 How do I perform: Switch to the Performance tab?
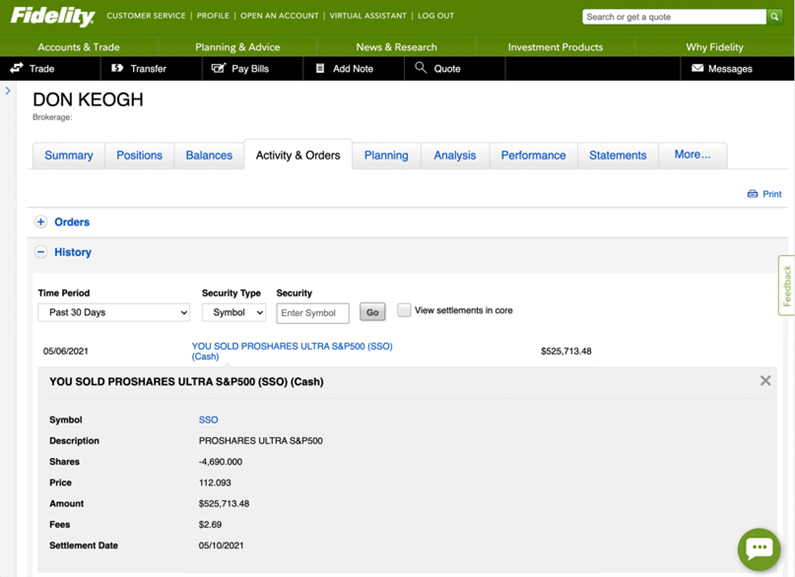[x=533, y=155]
